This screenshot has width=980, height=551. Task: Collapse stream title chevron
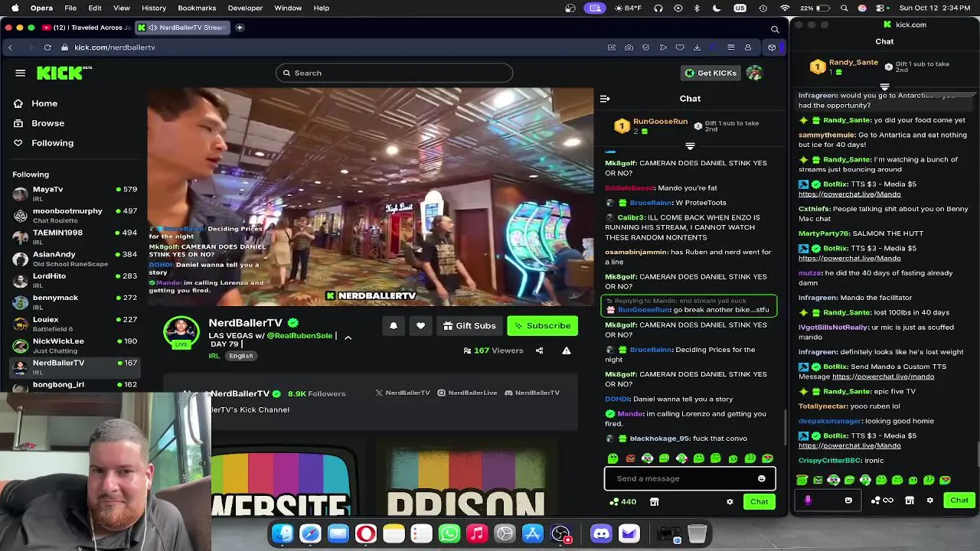(x=348, y=337)
